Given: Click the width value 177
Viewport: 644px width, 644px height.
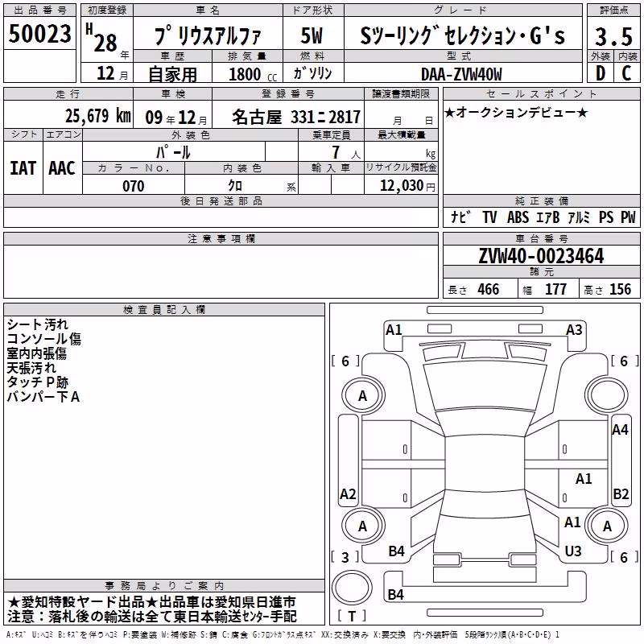Looking at the screenshot, I should point(555,290).
